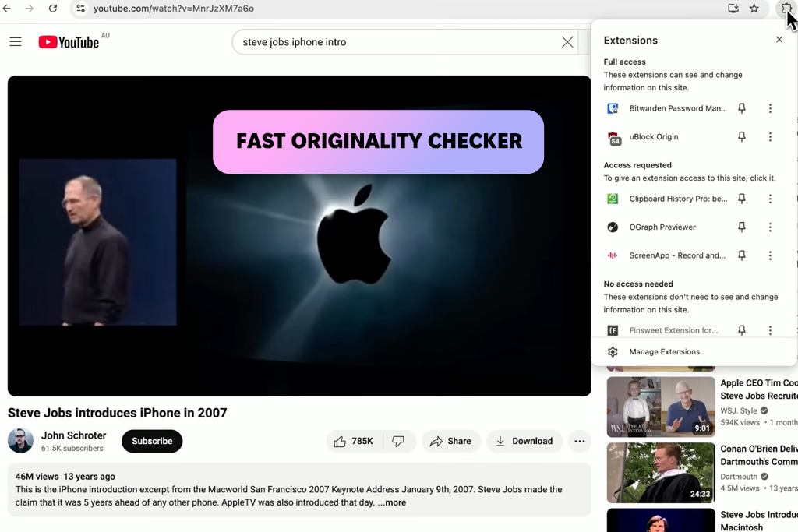Open YouTube hamburger guide menu

click(16, 42)
